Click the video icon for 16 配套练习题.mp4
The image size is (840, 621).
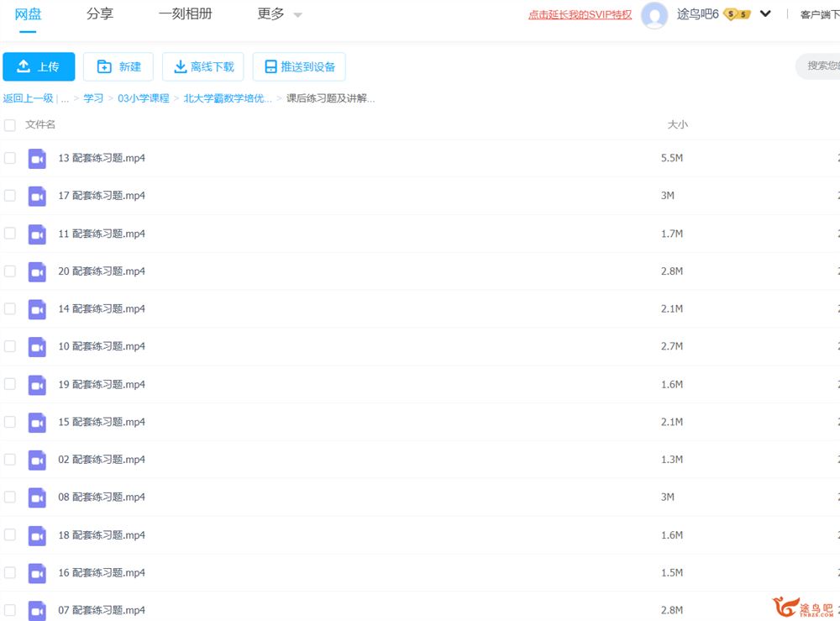click(37, 573)
